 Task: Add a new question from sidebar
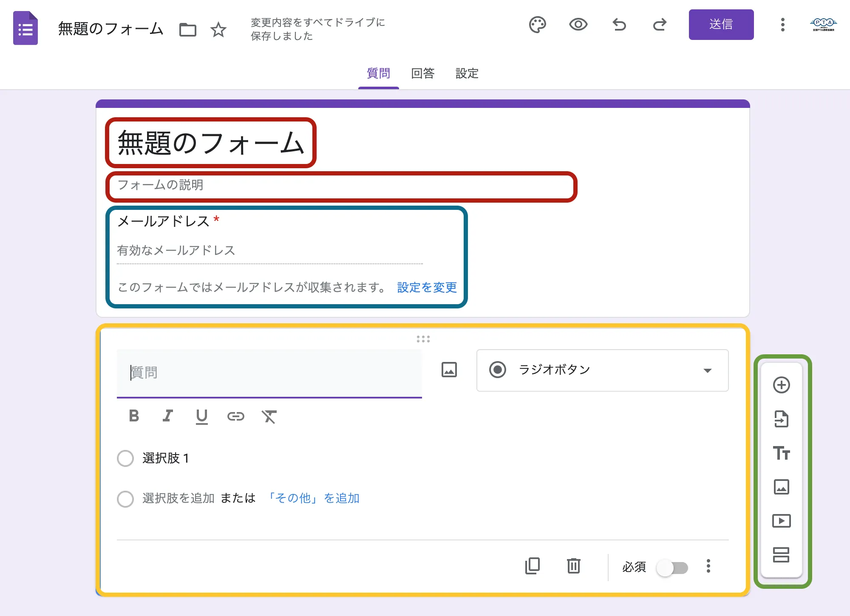[x=781, y=385]
